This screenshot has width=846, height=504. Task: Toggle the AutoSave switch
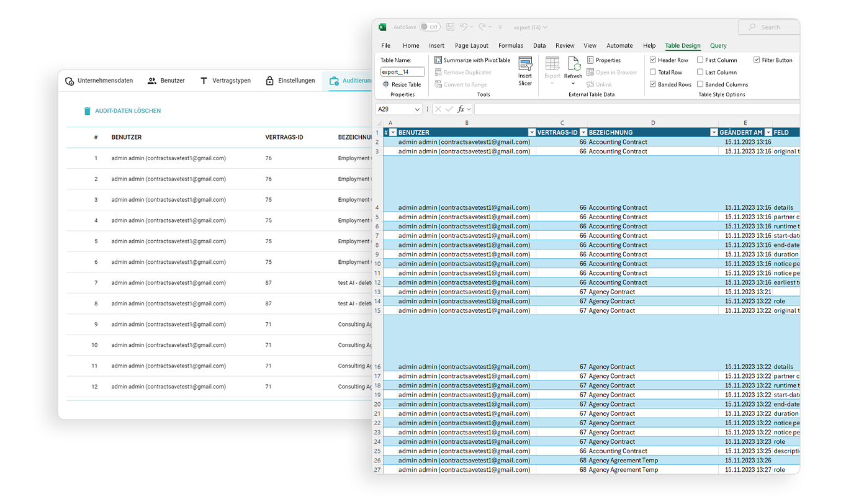click(430, 27)
